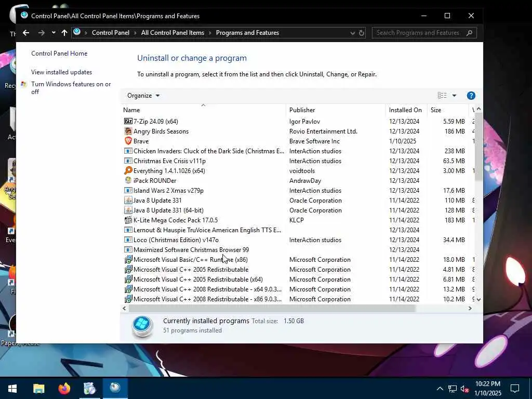Click the Everything magnifier icon in list
The image size is (532, 399).
tap(128, 170)
